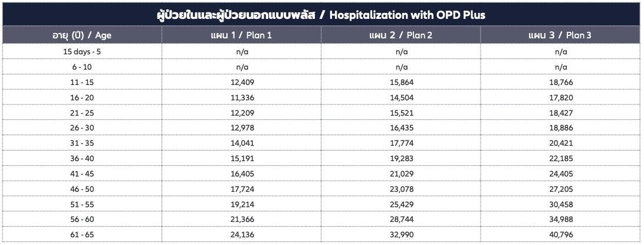Screen dimensions: 644x245
Task: Select the Plan 1 column header
Action: [x=242, y=35]
